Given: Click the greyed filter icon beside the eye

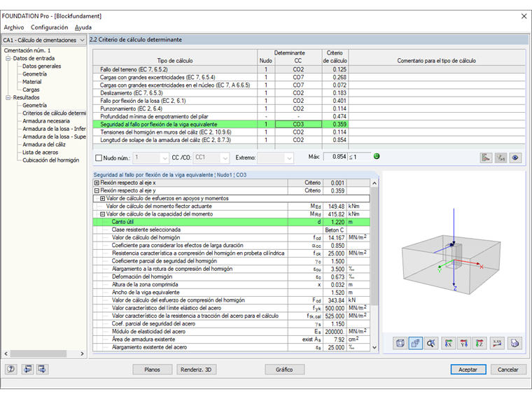Looking at the screenshot, I should [x=500, y=157].
